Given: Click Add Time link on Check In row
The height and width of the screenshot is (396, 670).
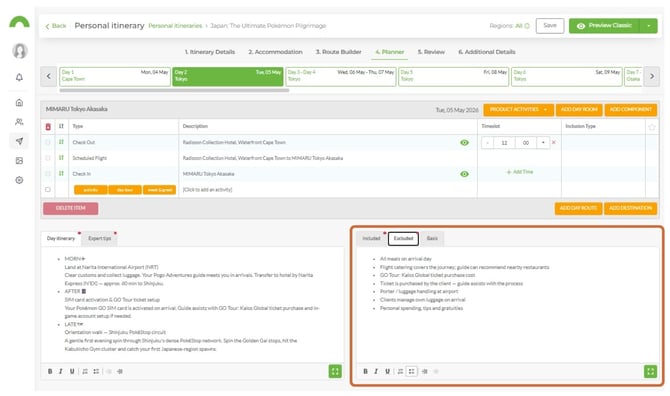Looking at the screenshot, I should tap(520, 172).
